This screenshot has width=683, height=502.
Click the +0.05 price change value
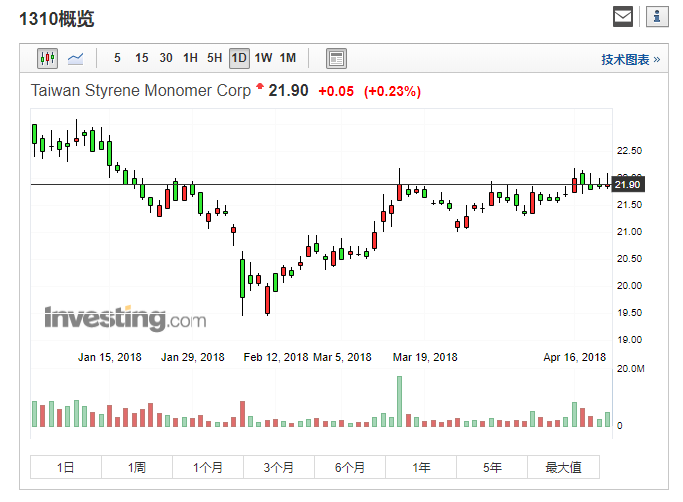[x=336, y=91]
